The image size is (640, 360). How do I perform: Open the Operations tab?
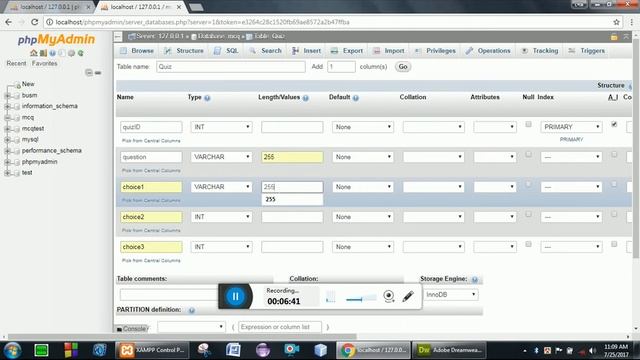coord(488,51)
